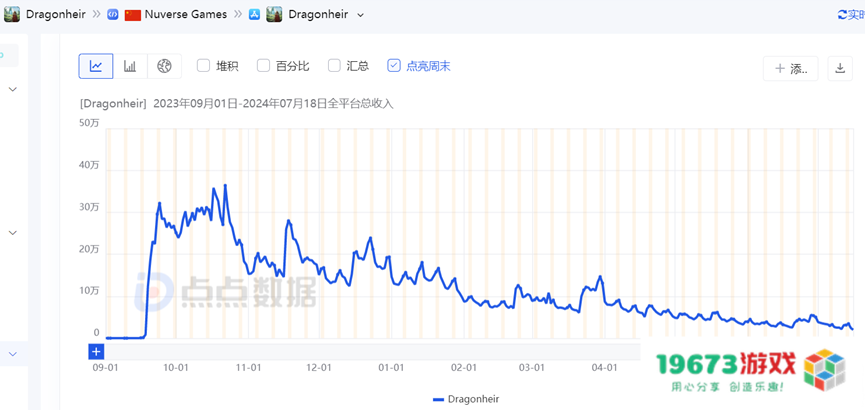The image size is (865, 410).
Task: Toggle the Dragonheir series in chart legend
Action: click(x=466, y=398)
